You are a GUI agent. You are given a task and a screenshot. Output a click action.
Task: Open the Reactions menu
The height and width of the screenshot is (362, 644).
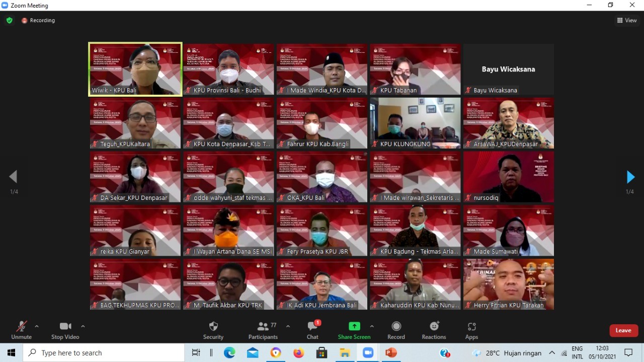pyautogui.click(x=434, y=330)
